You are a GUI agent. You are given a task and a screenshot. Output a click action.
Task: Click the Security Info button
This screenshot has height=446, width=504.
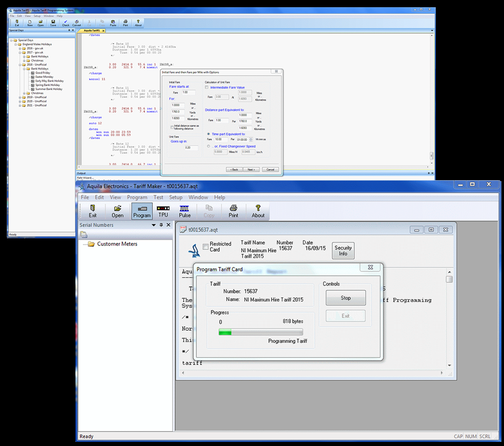tap(343, 250)
